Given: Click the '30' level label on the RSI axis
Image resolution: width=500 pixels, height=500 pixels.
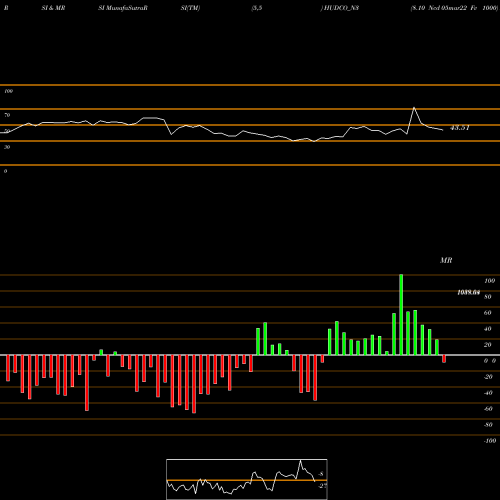Looking at the screenshot, I should click(7, 147).
